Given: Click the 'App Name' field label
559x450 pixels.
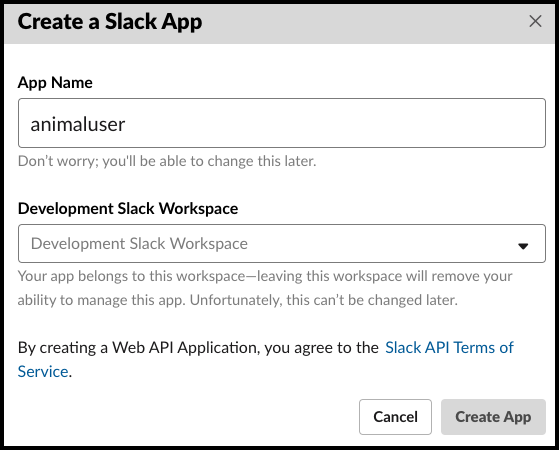Looking at the screenshot, I should [x=55, y=83].
